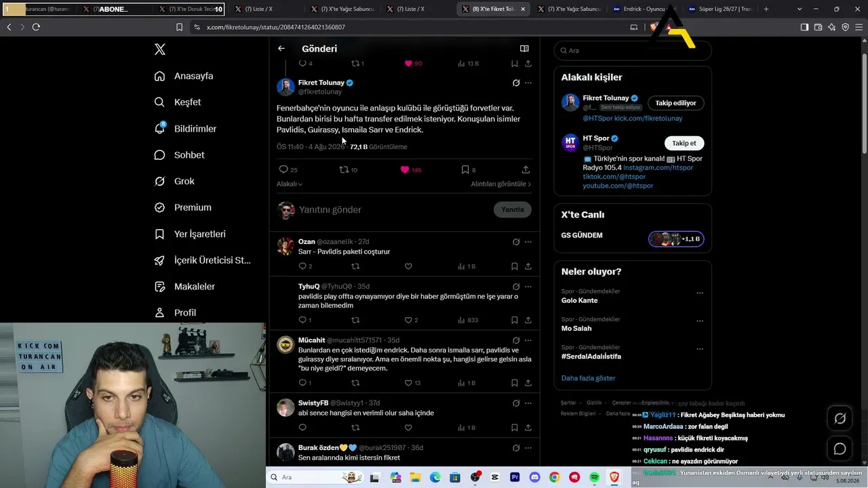Open the floating Grok button
The image size is (868, 488).
pyautogui.click(x=840, y=419)
